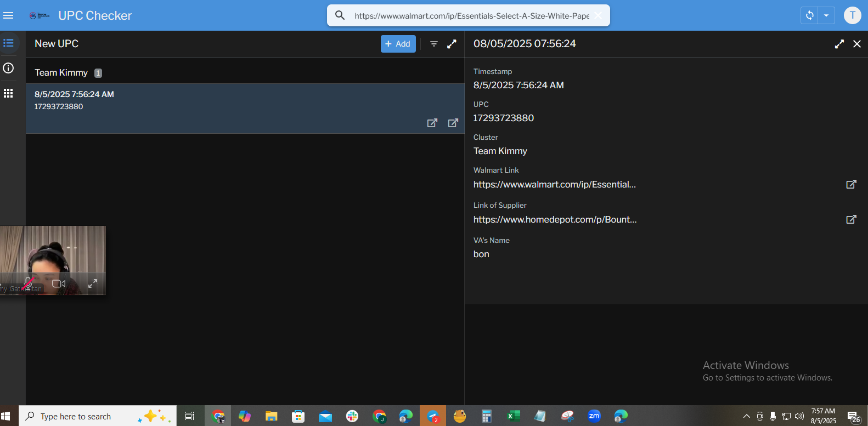Screen dimensions: 868x426
Task: Select the 8/5/2025 7:56:24 AM record
Action: tap(219, 101)
